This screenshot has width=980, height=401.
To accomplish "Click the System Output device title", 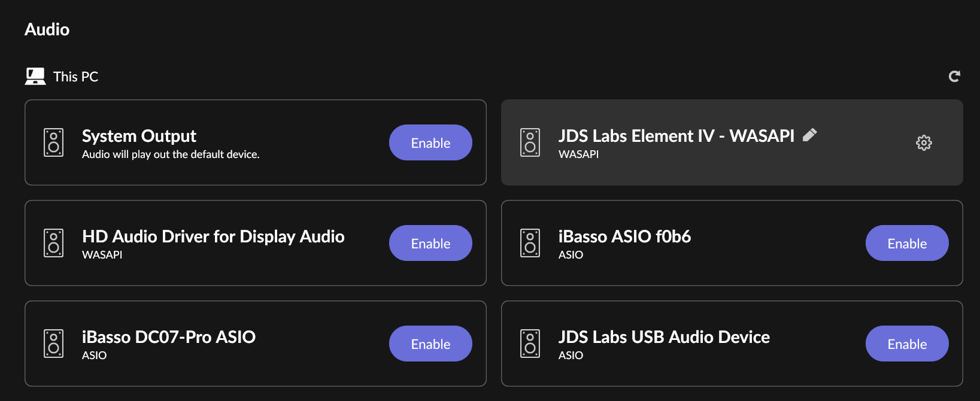I will point(139,136).
